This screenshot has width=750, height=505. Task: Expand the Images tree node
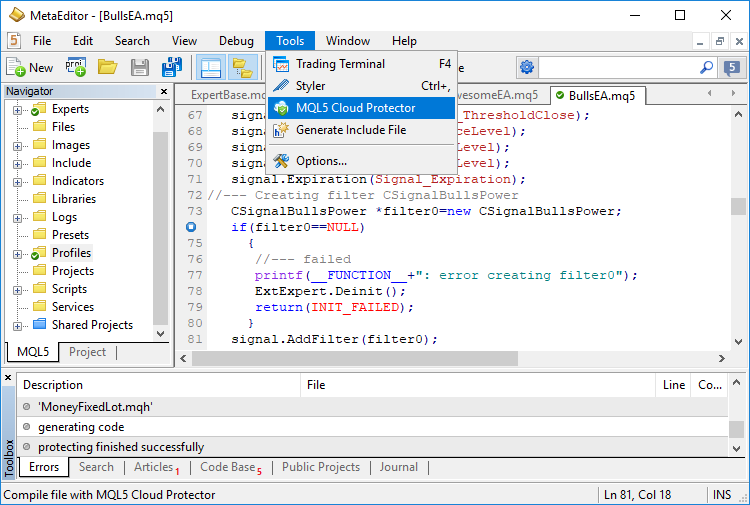coord(17,146)
